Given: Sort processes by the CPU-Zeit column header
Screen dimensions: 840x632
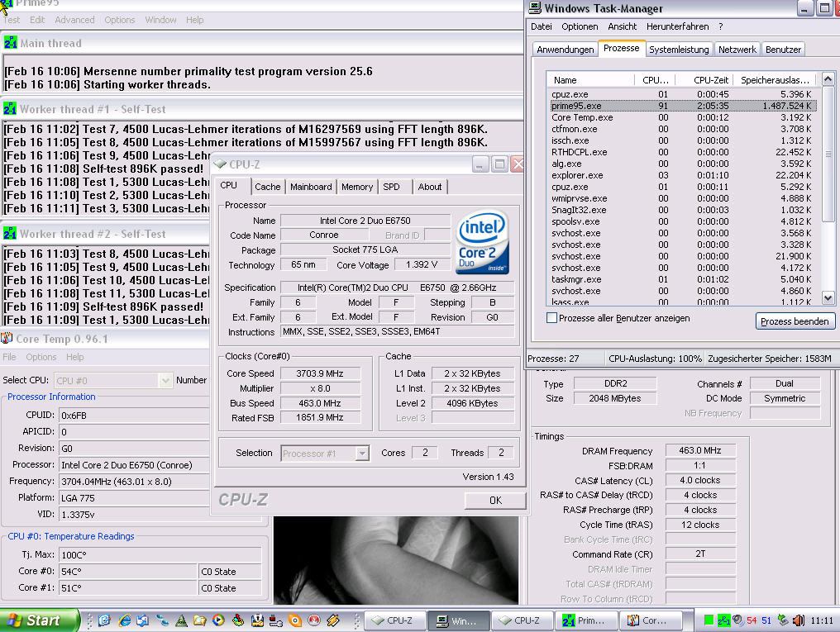Looking at the screenshot, I should coord(704,80).
